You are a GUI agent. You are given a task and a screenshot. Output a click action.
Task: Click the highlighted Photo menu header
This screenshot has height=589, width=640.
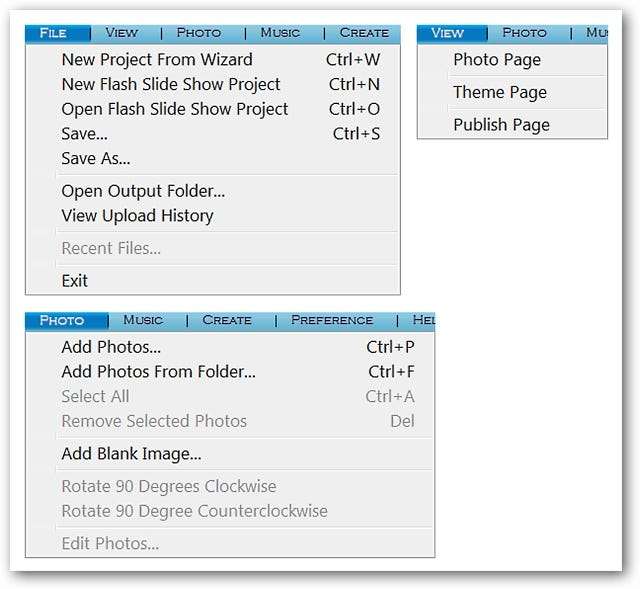tap(62, 320)
